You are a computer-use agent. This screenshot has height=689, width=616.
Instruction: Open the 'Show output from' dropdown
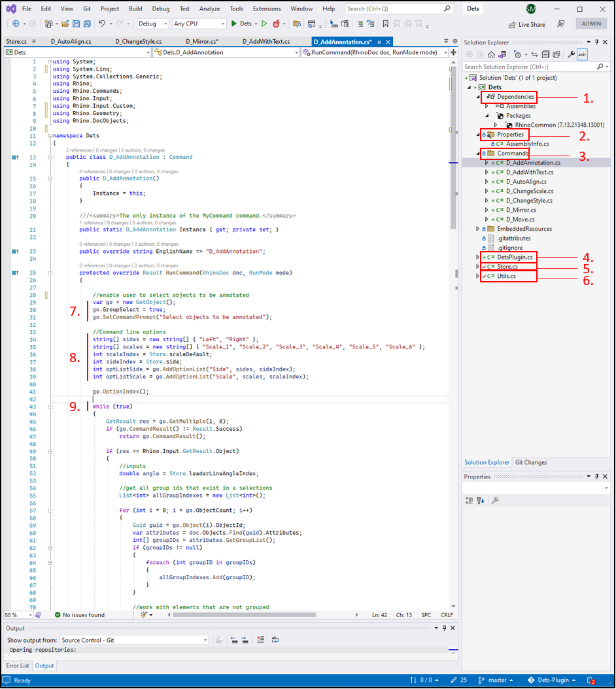tap(134, 640)
